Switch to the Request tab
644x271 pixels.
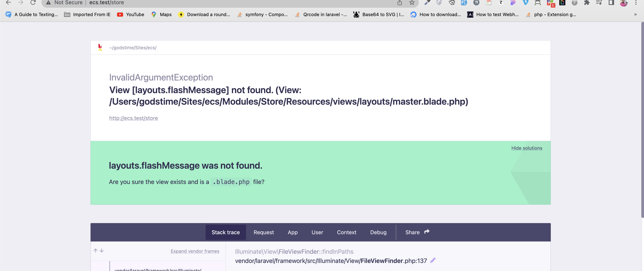pyautogui.click(x=264, y=232)
